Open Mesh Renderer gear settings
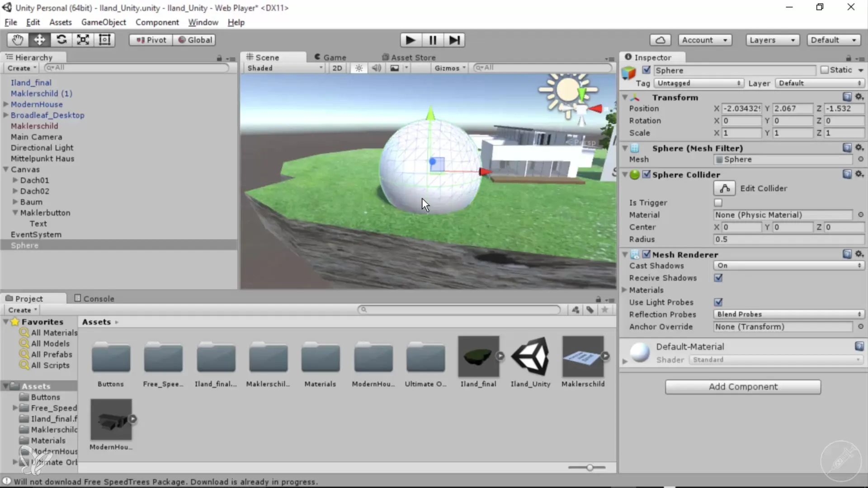This screenshot has height=488, width=868. tap(859, 254)
